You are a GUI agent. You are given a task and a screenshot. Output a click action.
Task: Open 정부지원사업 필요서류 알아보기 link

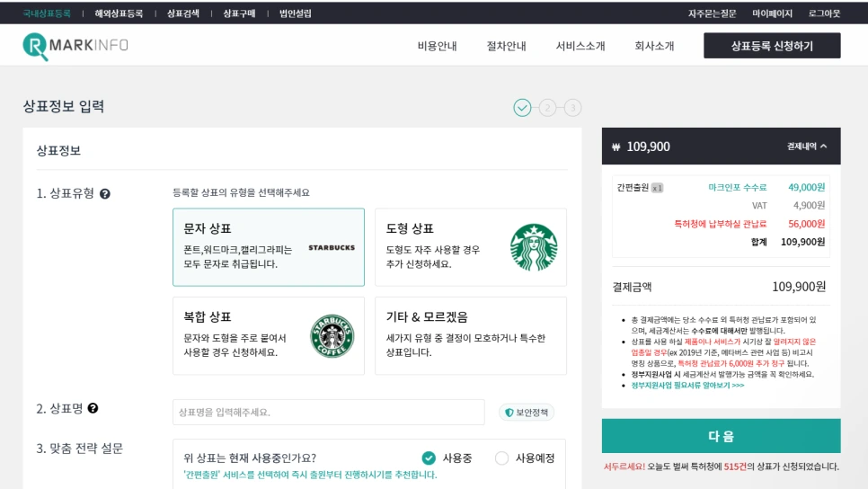pyautogui.click(x=687, y=386)
